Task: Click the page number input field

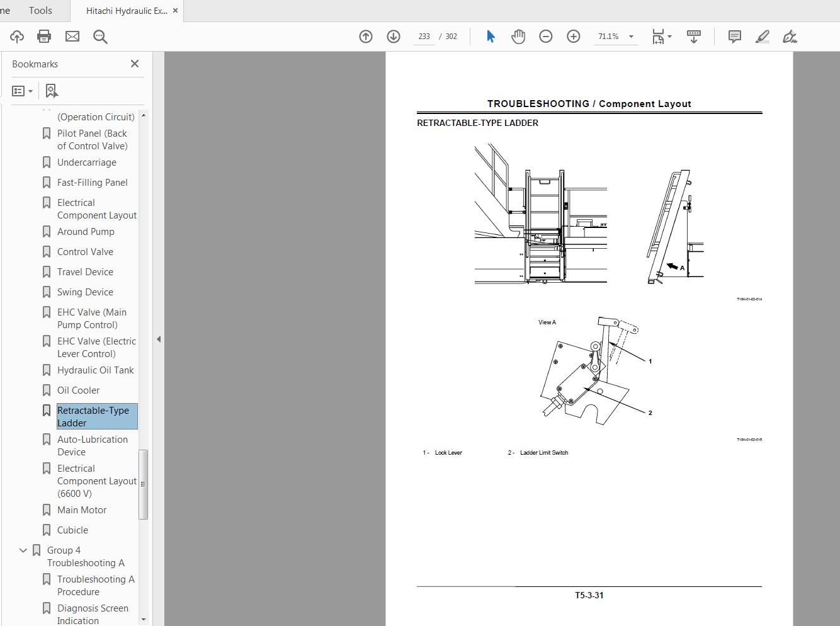Action: point(424,36)
